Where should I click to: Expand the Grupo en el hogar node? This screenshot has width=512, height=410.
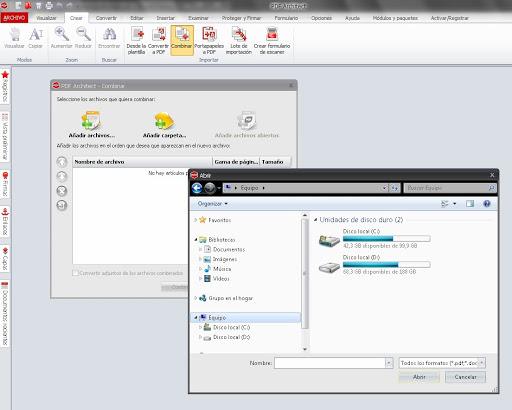[x=196, y=298]
